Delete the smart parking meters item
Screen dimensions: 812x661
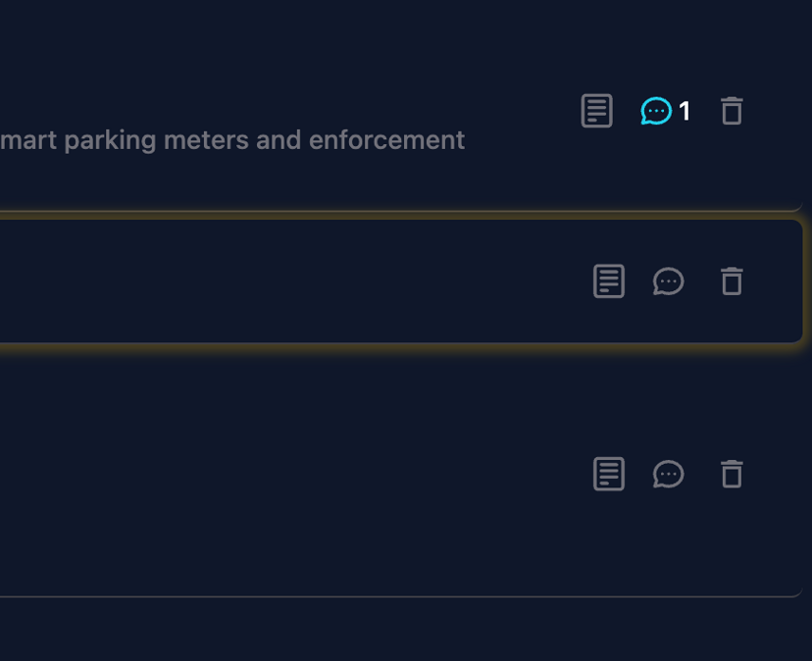tap(732, 111)
